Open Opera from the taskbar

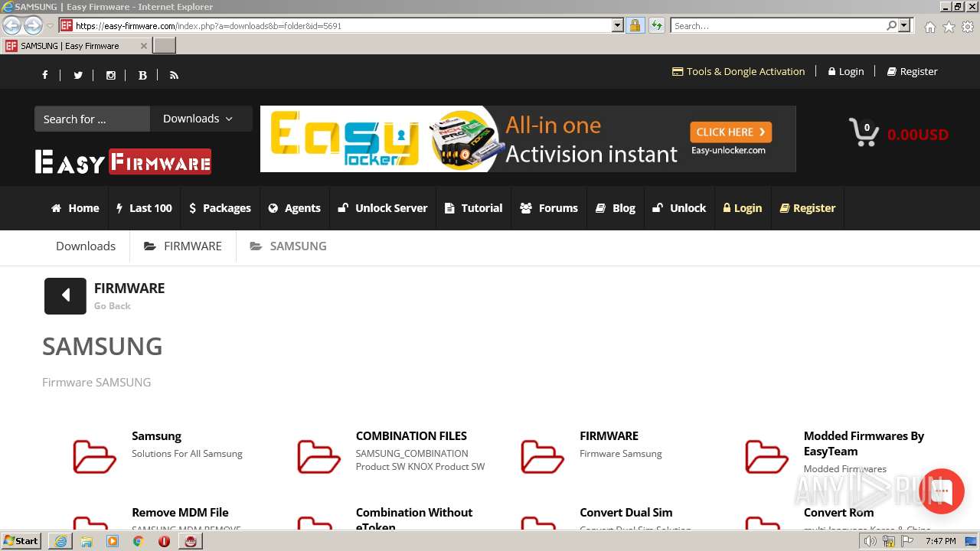point(164,541)
